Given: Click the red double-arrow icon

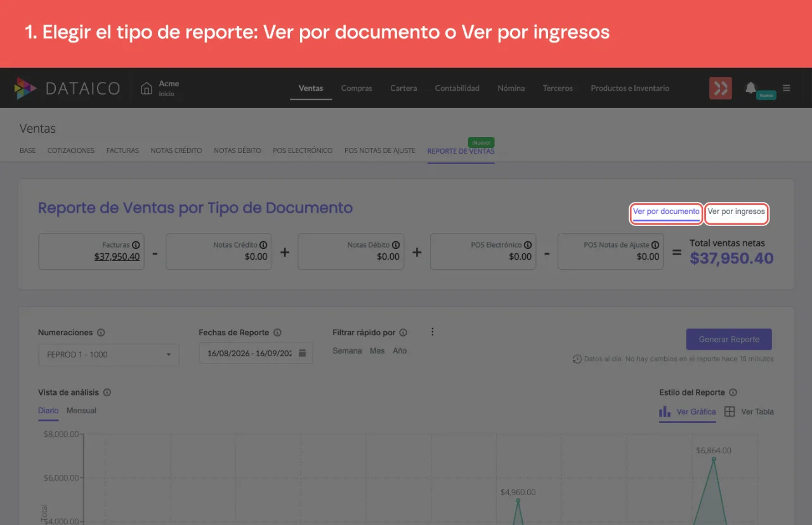Looking at the screenshot, I should pos(721,88).
